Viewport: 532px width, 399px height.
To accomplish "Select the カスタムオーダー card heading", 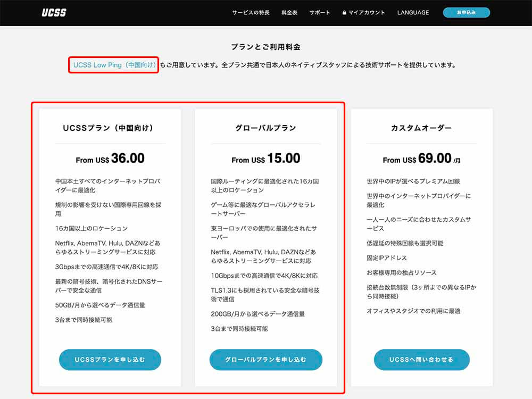I will (x=421, y=128).
